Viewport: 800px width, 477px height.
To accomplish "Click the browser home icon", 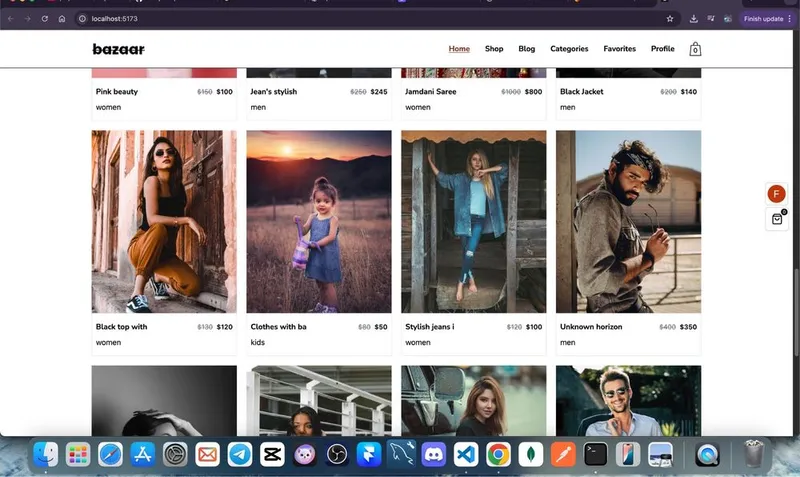I will (62, 19).
